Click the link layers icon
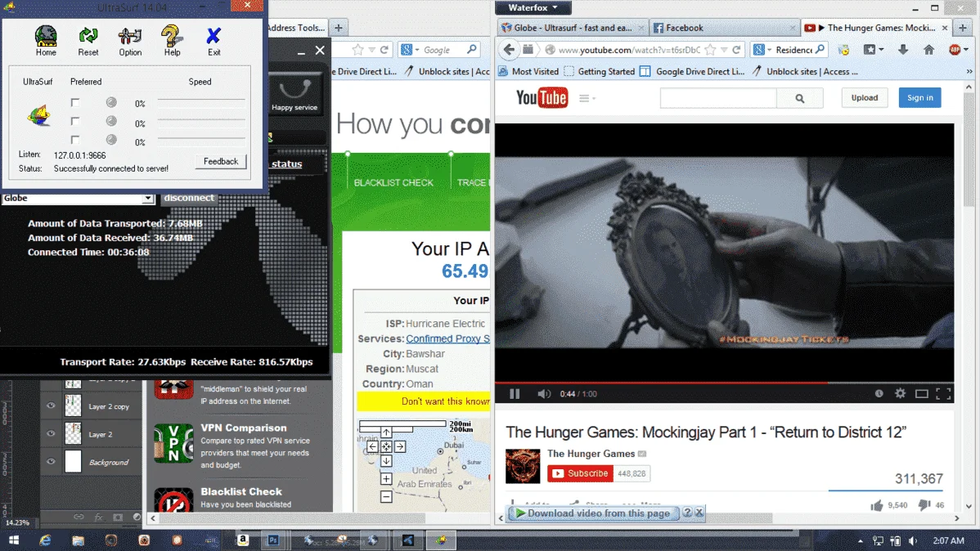980x551 pixels. point(79,517)
